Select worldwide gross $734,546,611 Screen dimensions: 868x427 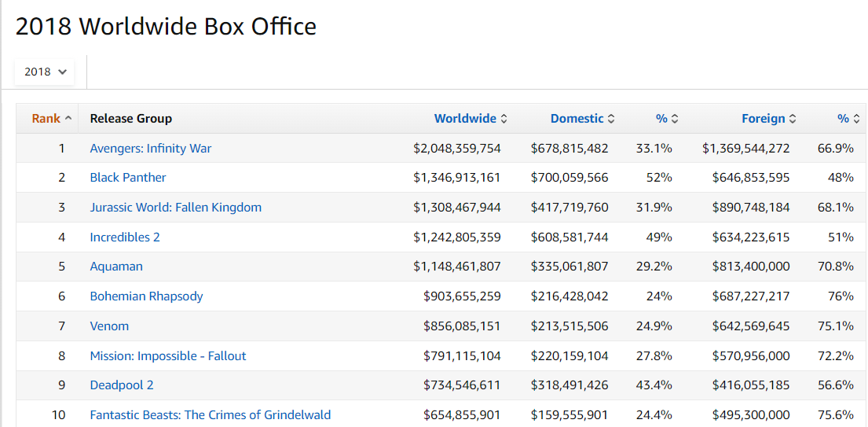[x=462, y=385]
